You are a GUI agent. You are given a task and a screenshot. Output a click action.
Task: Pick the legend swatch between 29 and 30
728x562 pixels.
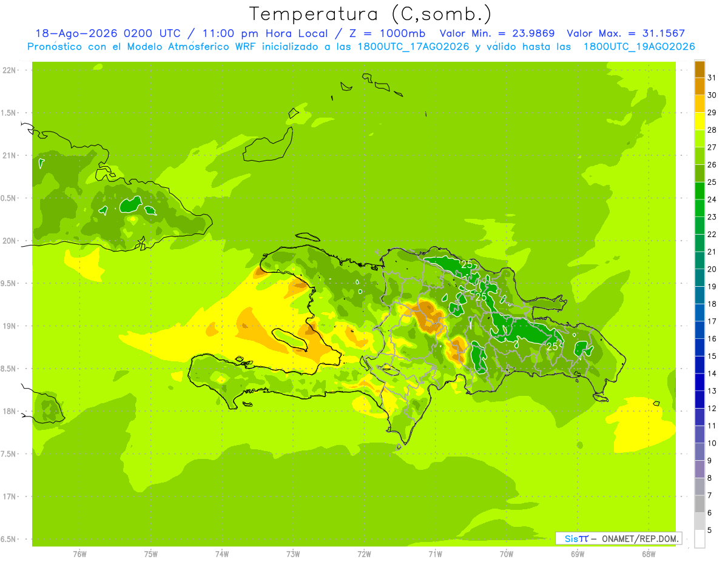point(699,104)
